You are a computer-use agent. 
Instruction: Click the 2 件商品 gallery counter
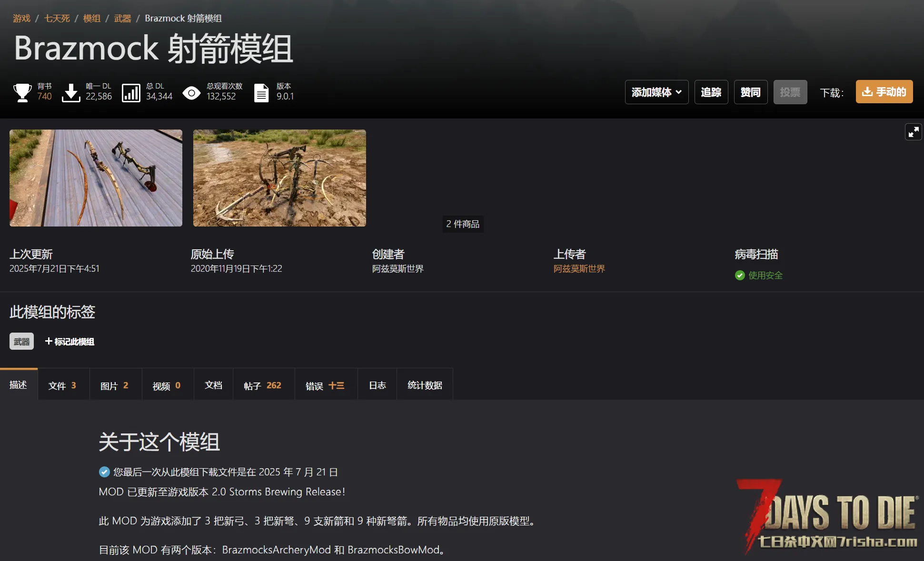(x=463, y=224)
